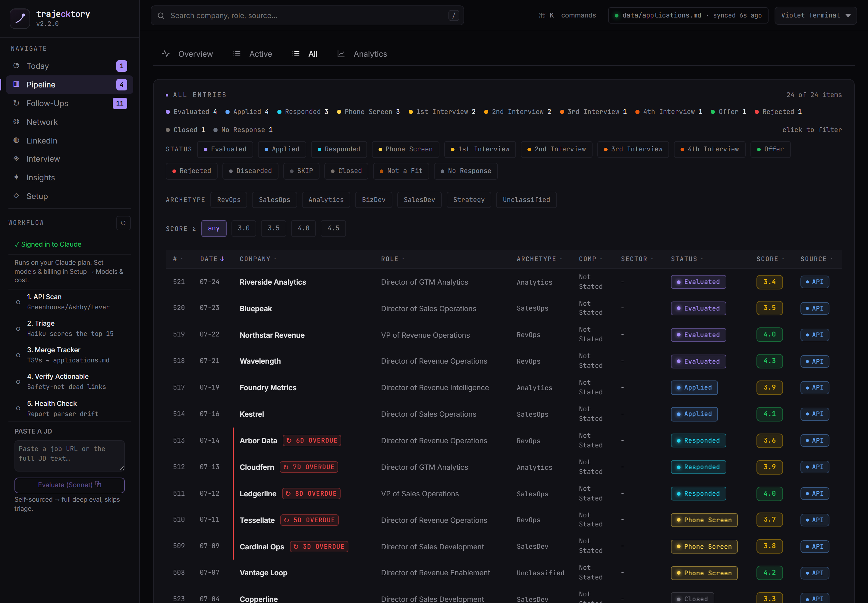Sort by the SCORE column header
Screen dimensions: 868x603
770,259
